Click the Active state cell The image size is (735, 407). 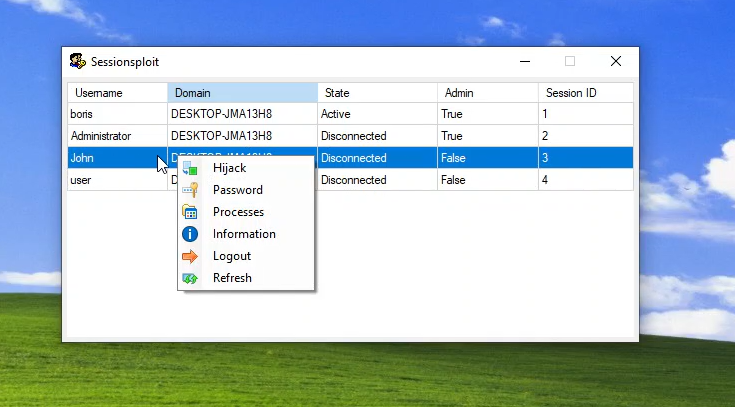coord(377,114)
